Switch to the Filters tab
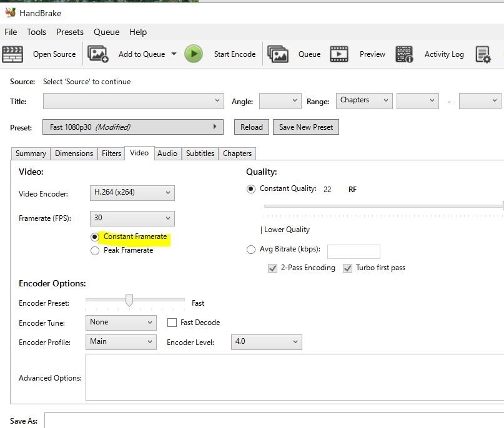This screenshot has height=428, width=504. point(111,153)
